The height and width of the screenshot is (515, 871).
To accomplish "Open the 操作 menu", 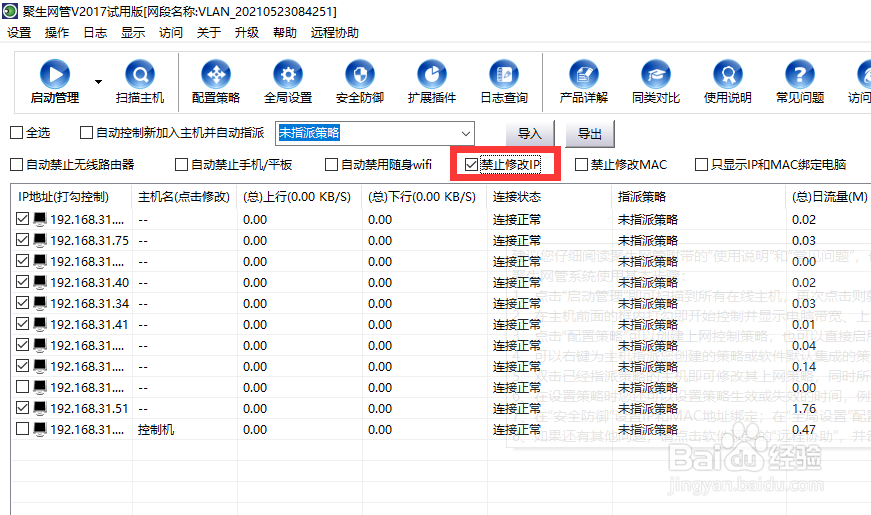I will pyautogui.click(x=57, y=33).
